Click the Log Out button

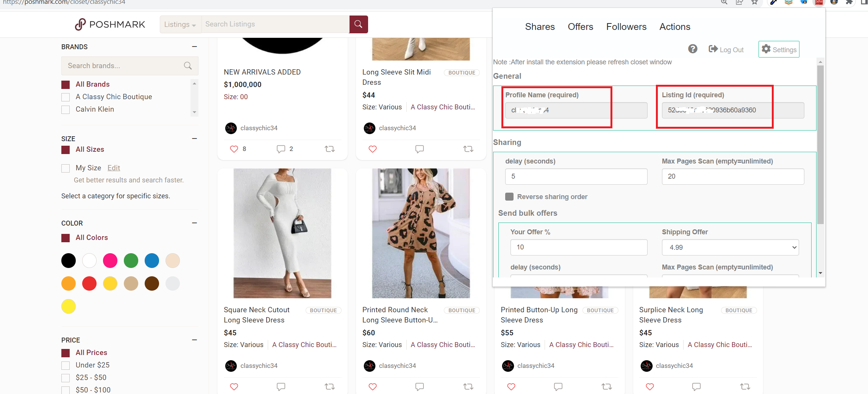pos(726,50)
